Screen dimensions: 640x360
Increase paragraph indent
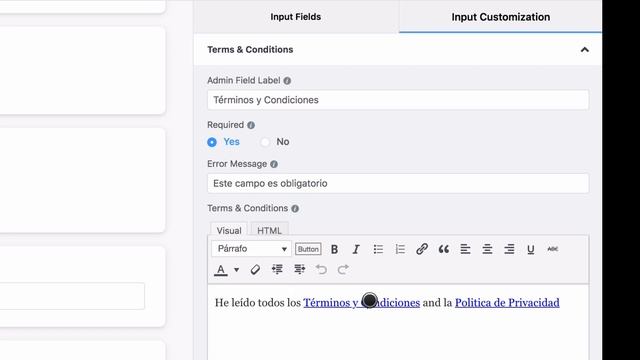click(299, 270)
